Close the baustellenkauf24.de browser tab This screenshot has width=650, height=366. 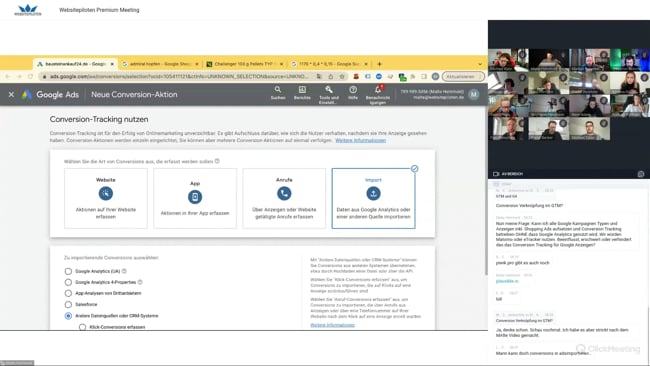pos(112,64)
